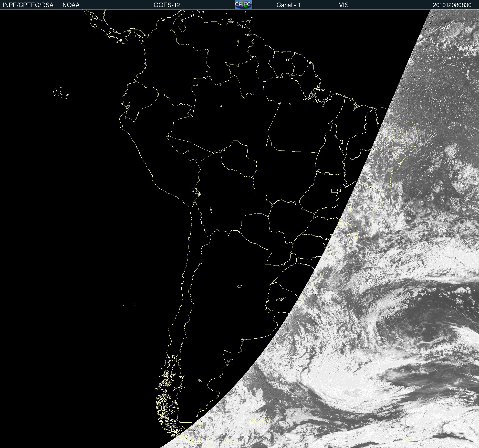Click the 201012080830 timestamp
The image size is (479, 448).
click(x=452, y=5)
